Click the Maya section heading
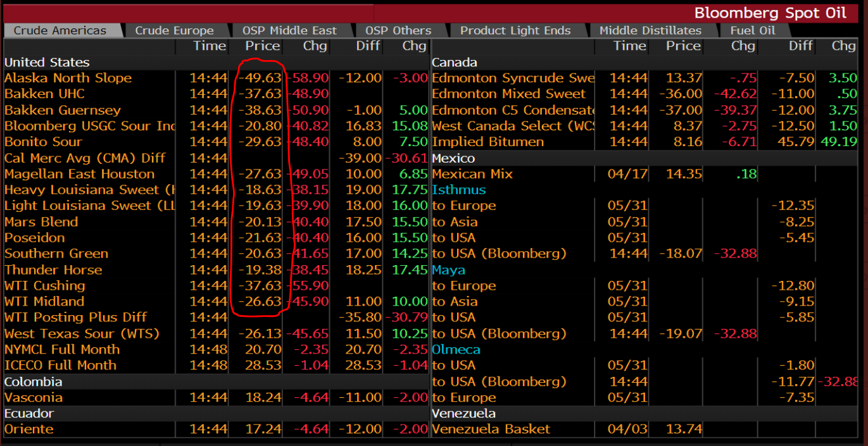Image resolution: width=868 pixels, height=446 pixels. [x=448, y=269]
